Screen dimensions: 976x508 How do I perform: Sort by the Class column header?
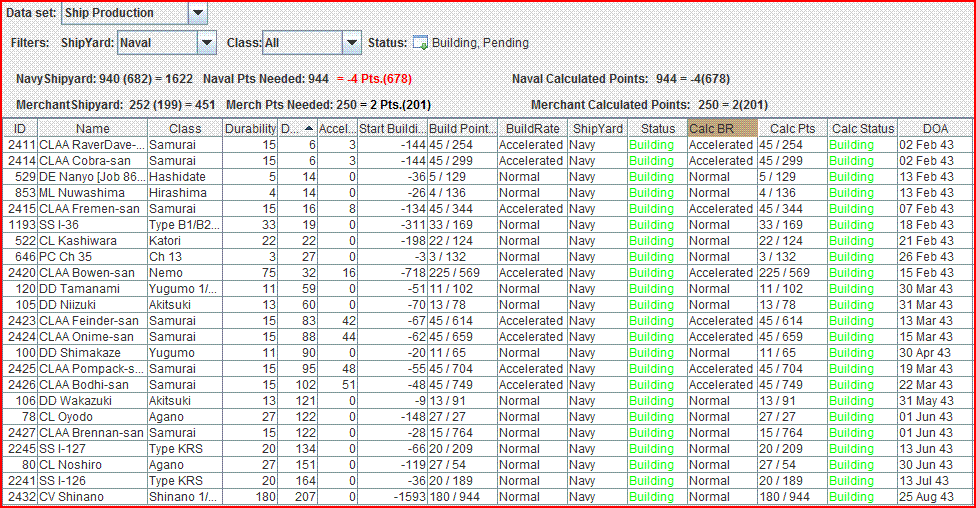[x=185, y=129]
